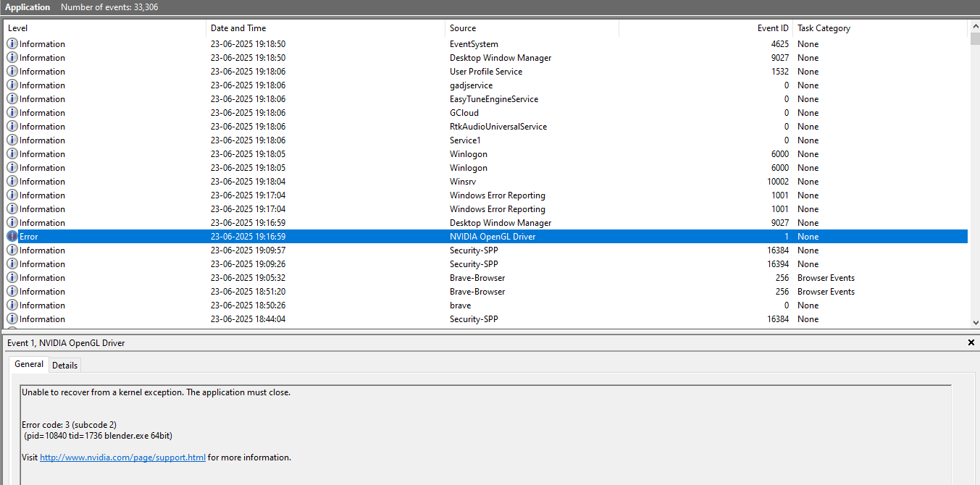Click the blender.exe pid/tid line
This screenshot has width=980, height=485.
point(98,436)
